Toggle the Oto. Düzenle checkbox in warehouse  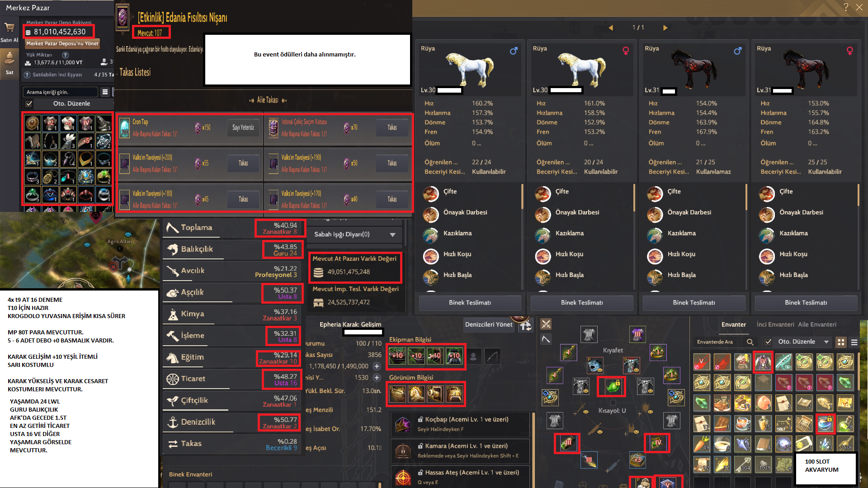pos(29,103)
